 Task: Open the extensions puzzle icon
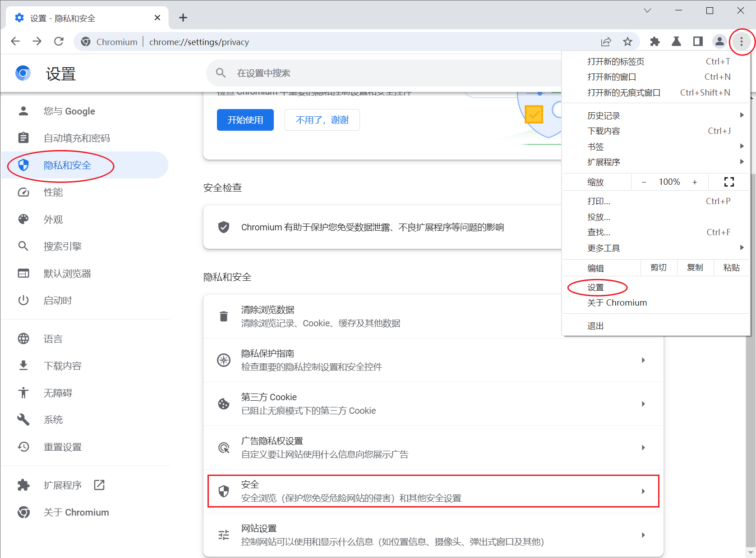pos(655,42)
